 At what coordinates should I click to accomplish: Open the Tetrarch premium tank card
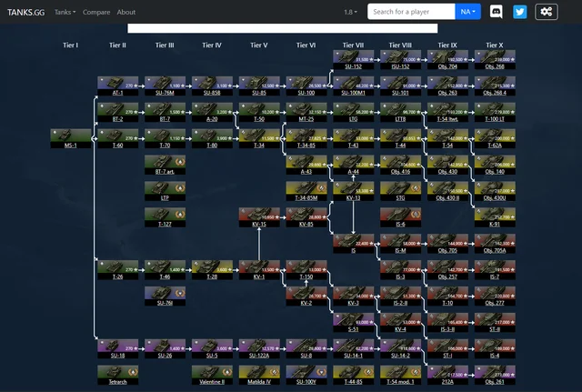click(x=117, y=375)
